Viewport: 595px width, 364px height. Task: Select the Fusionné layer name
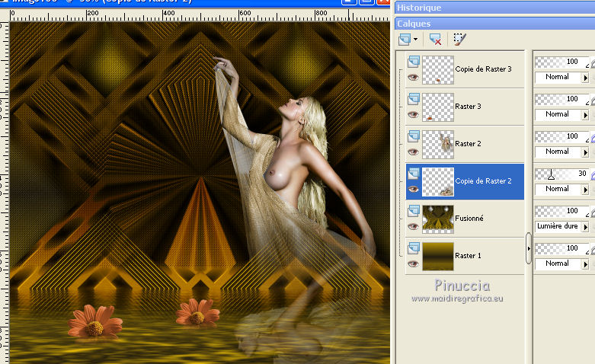click(469, 219)
